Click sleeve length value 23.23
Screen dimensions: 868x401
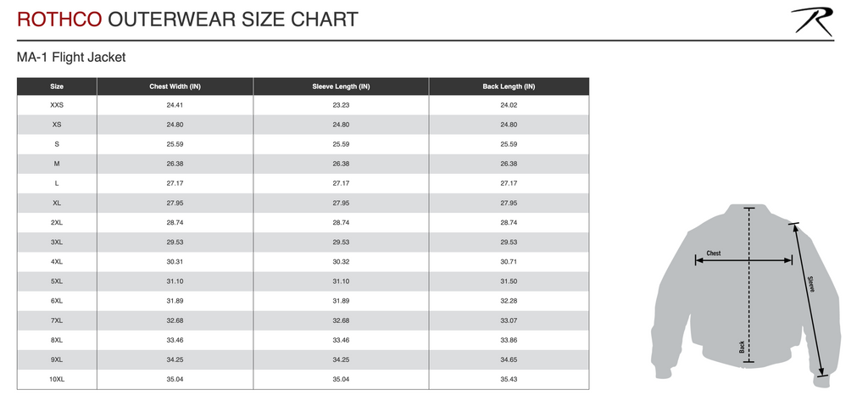tap(341, 105)
